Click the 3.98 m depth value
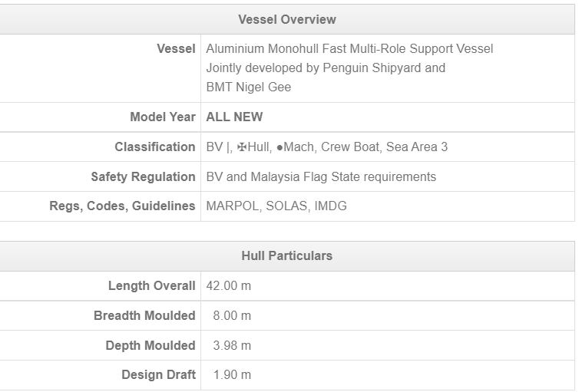The image size is (579, 392). tap(232, 345)
